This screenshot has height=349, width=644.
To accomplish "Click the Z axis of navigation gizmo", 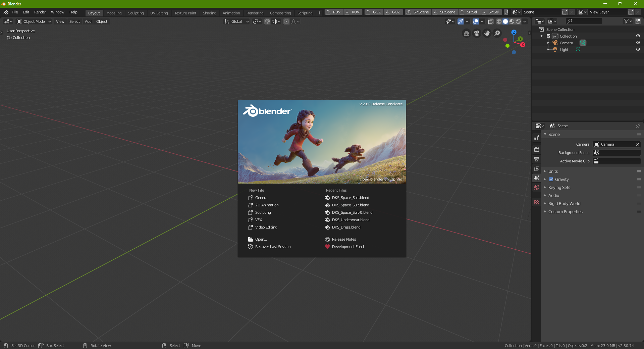I will (x=514, y=32).
